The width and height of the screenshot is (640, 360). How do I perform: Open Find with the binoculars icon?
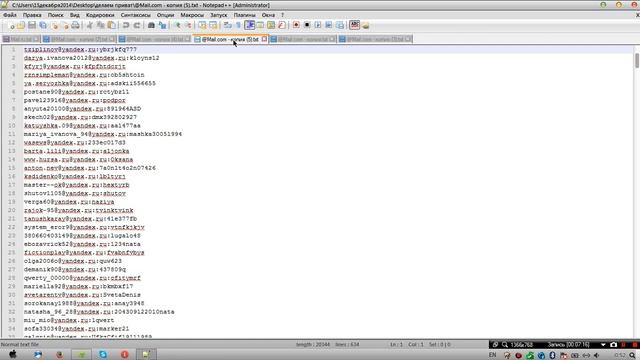tap(151, 25)
